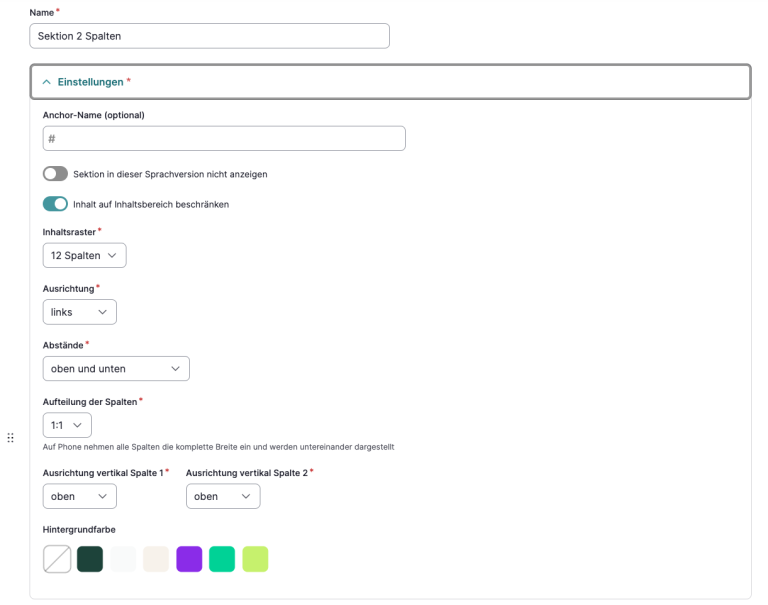The width and height of the screenshot is (768, 605).
Task: Enable hiding section in this language version
Action: tap(55, 174)
